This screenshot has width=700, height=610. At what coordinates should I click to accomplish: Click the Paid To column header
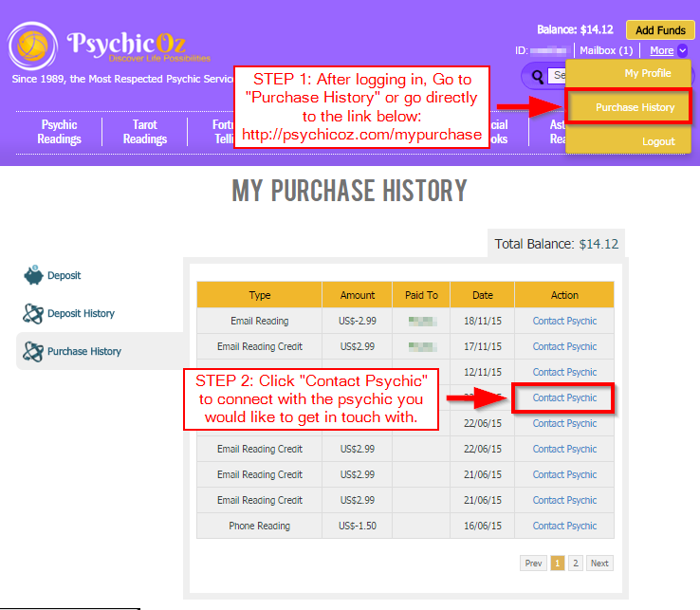[x=421, y=295]
